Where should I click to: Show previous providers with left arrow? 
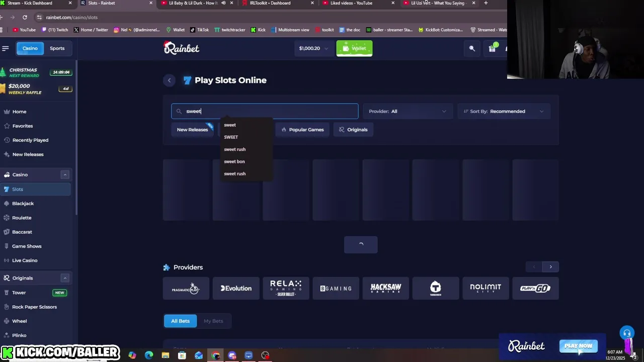coord(534,267)
